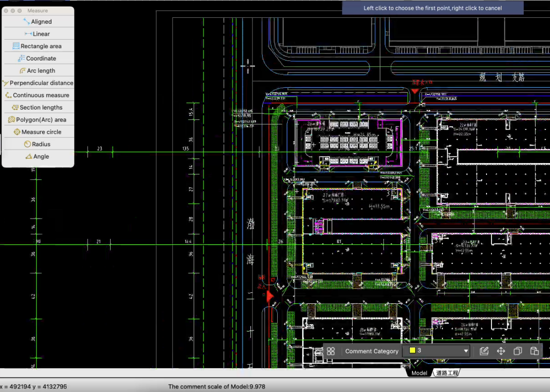Select the Arc length tool
Image resolution: width=550 pixels, height=392 pixels.
point(38,71)
